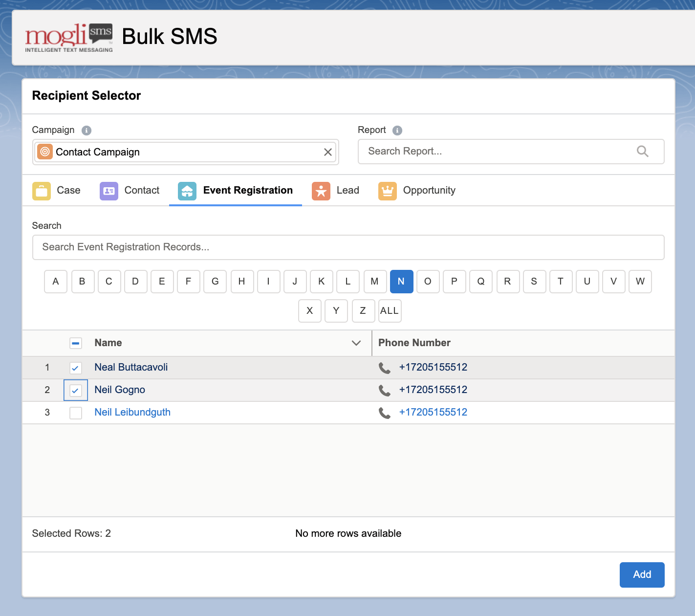Click the Search Report magnifier icon
This screenshot has height=616, width=695.
[x=643, y=152]
